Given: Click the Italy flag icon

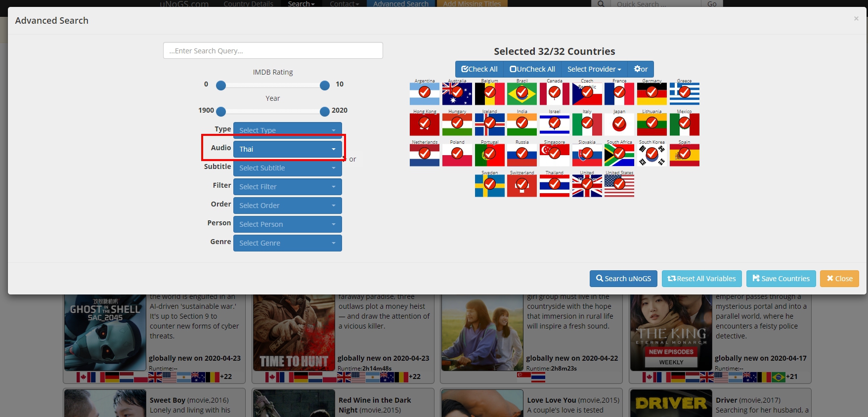Looking at the screenshot, I should pyautogui.click(x=587, y=124).
